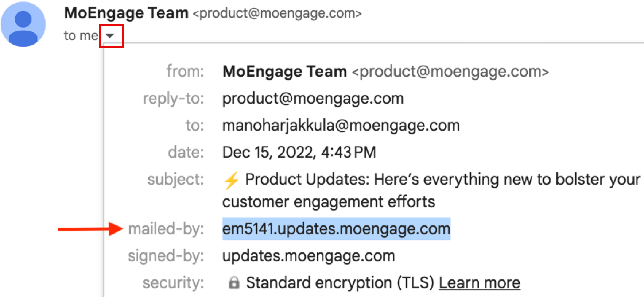This screenshot has width=644, height=297.
Task: Click the MoEngage Team sender name in header
Action: coord(126,13)
